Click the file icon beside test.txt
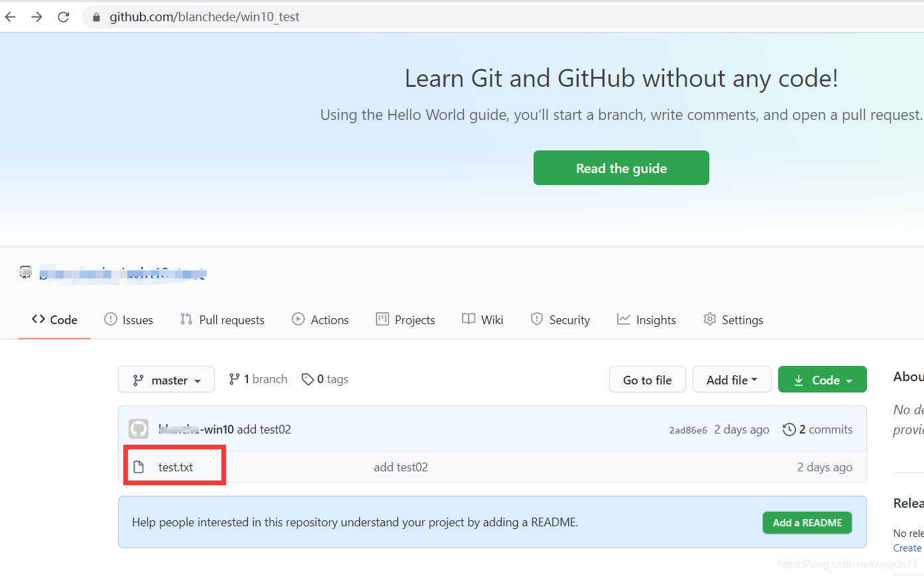Screen dimensions: 924x576 pos(139,467)
